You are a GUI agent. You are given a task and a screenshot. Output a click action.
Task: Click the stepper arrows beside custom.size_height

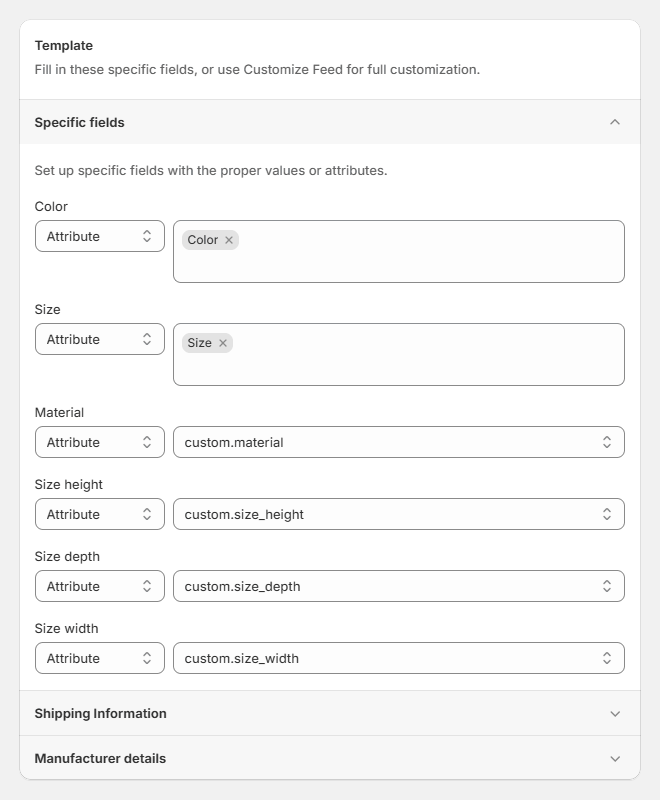point(608,514)
